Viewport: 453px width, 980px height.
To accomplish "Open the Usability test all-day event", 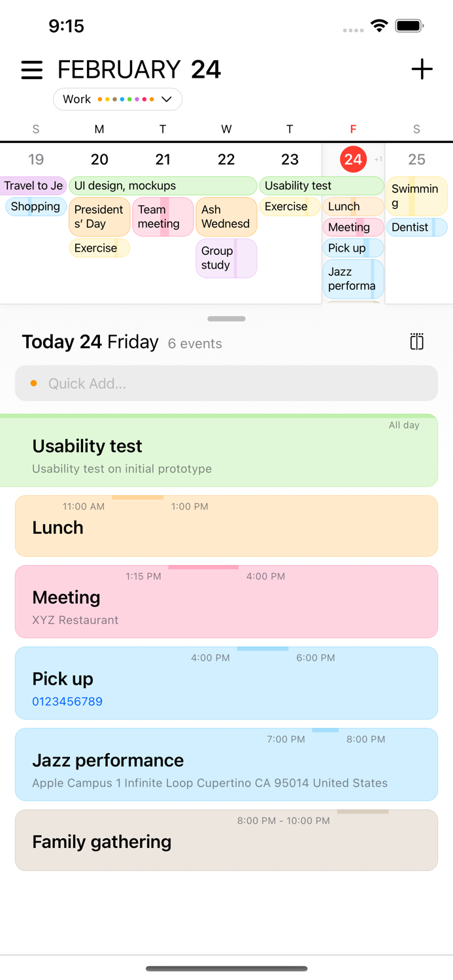I will pyautogui.click(x=226, y=451).
